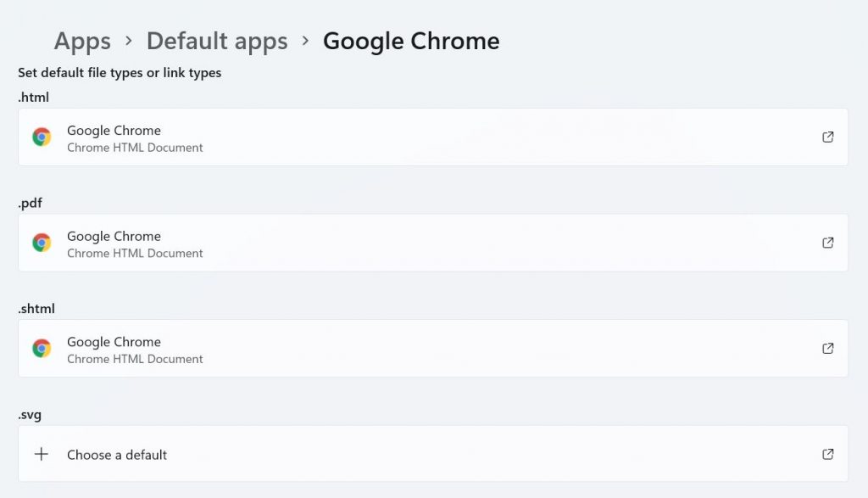Change the .shtml Google Chrome default entry
The image size is (868, 498).
coord(433,349)
